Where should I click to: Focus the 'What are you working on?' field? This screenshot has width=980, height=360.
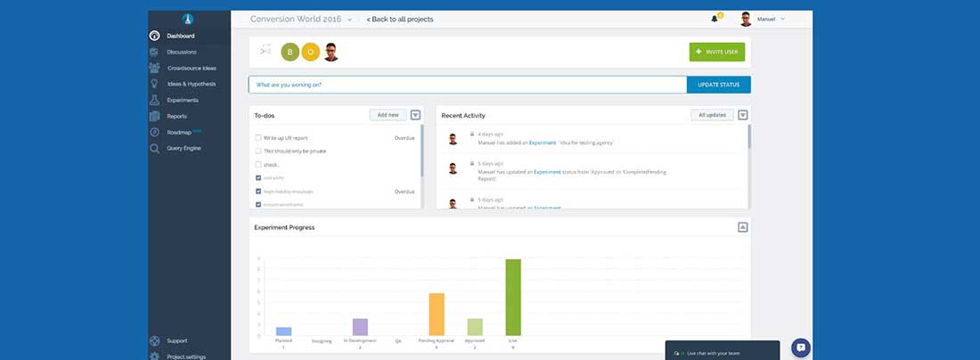click(467, 85)
